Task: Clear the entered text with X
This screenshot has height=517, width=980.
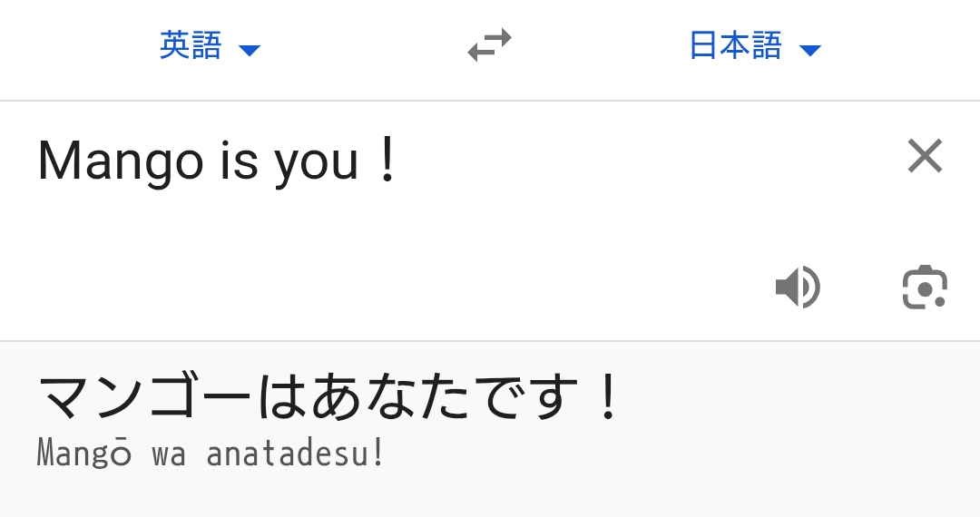Action: coord(925,156)
